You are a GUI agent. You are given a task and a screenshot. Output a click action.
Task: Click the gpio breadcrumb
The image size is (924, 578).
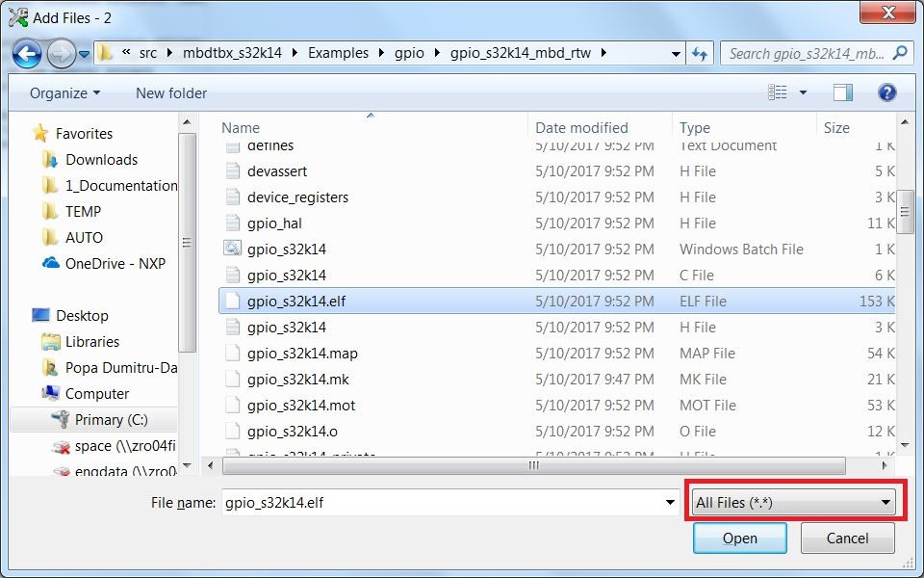tap(410, 53)
